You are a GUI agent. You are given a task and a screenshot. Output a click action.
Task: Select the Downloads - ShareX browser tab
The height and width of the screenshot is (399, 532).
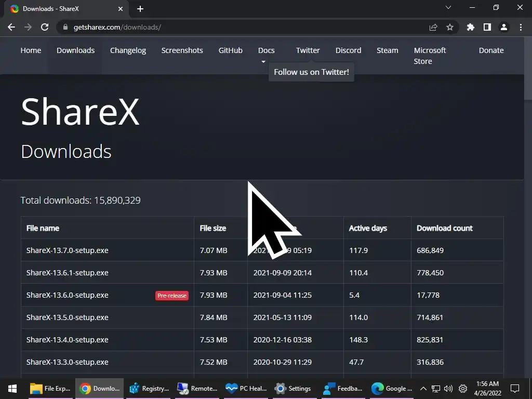click(x=66, y=9)
